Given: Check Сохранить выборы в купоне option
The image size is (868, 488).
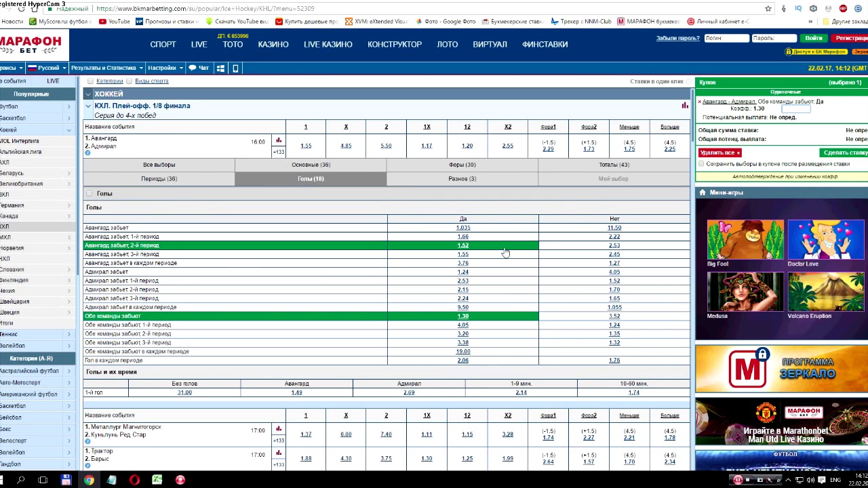Looking at the screenshot, I should click(702, 164).
